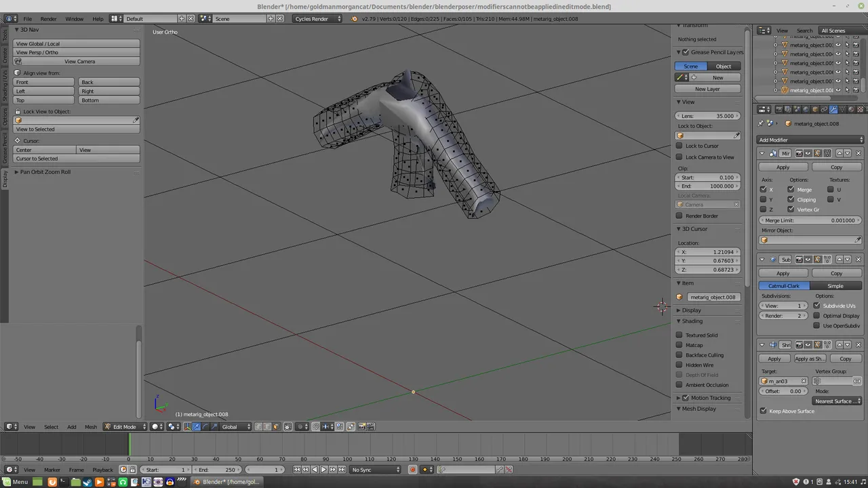Toggle Mirror modifier Y axis checkbox
Viewport: 868px width, 488px height.
point(764,199)
